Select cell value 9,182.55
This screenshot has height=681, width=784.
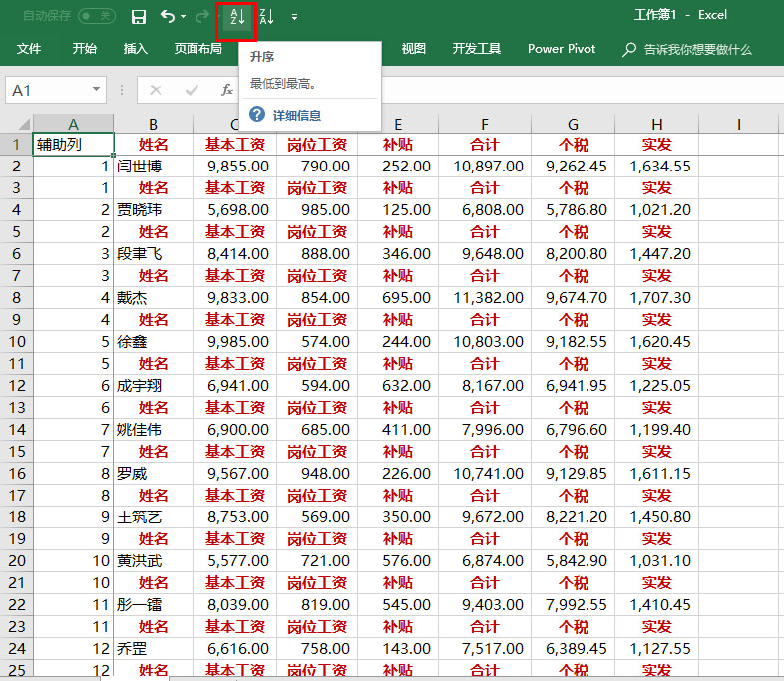573,342
